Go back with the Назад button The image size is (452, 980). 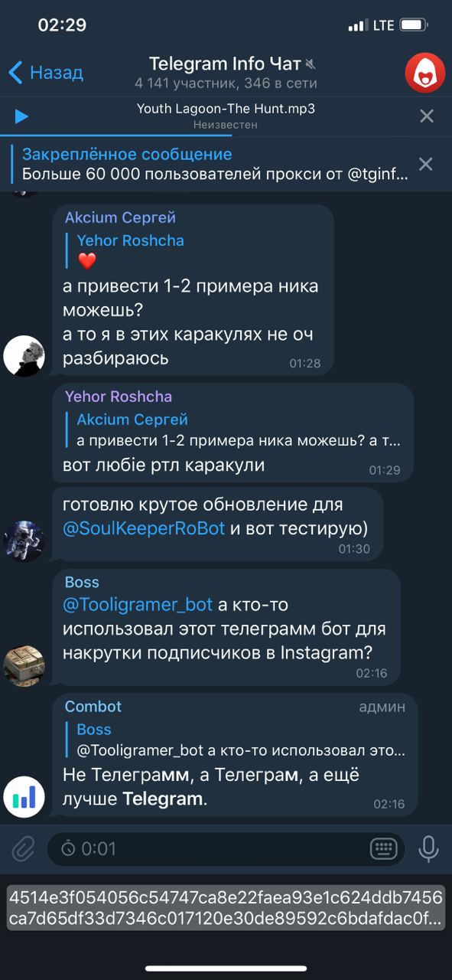click(46, 73)
